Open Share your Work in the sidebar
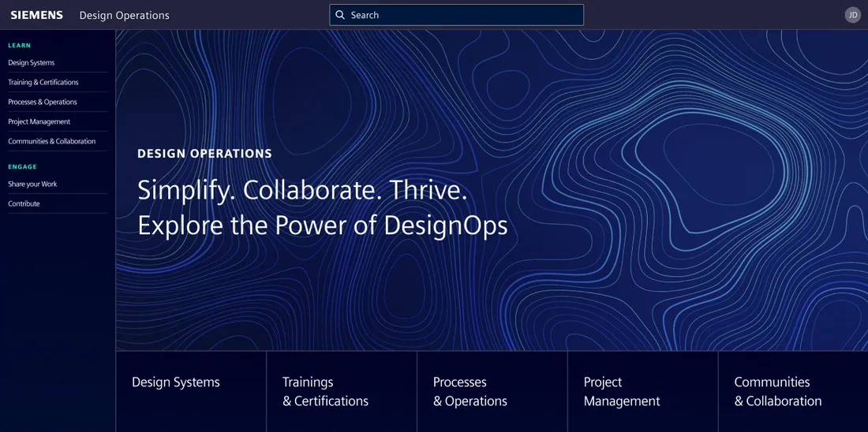The width and height of the screenshot is (868, 432). 58,184
